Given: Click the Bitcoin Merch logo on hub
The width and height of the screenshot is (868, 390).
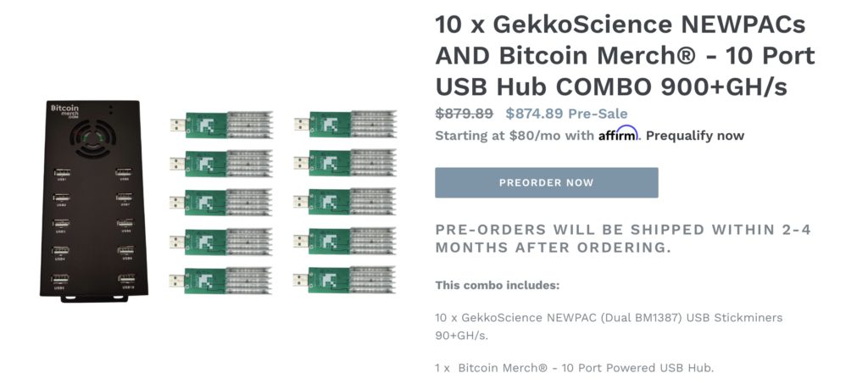Looking at the screenshot, I should (64, 111).
